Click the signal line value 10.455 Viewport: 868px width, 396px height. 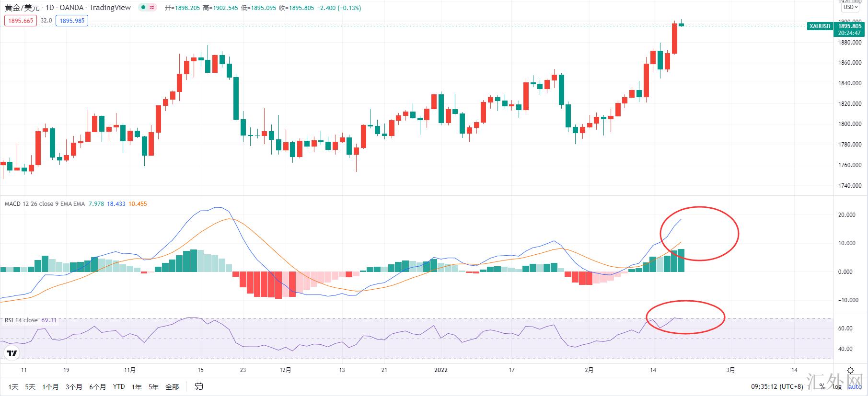(x=138, y=204)
